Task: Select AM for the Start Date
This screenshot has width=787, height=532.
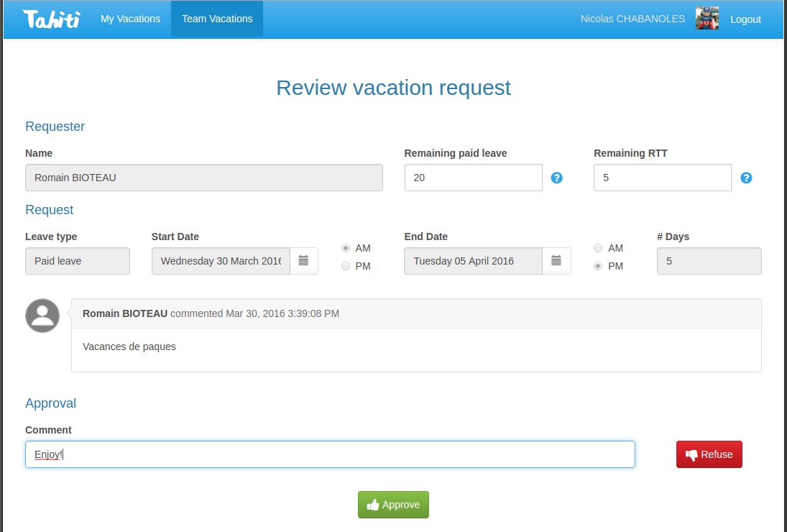Action: tap(346, 248)
